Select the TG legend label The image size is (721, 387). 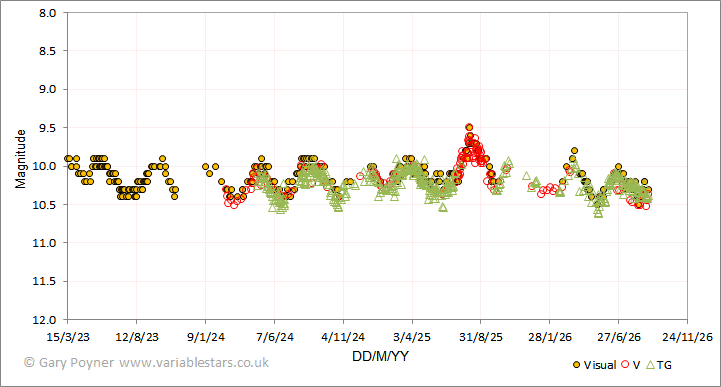click(664, 365)
